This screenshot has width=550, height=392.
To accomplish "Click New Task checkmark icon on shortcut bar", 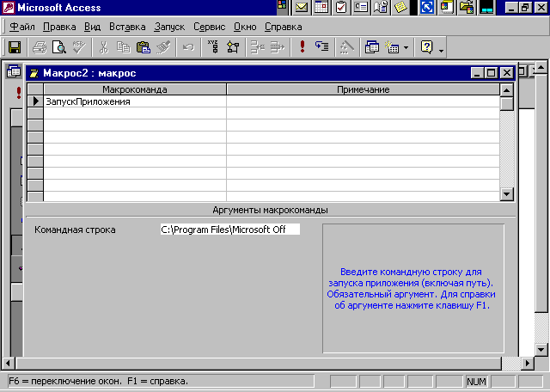I will pyautogui.click(x=341, y=8).
